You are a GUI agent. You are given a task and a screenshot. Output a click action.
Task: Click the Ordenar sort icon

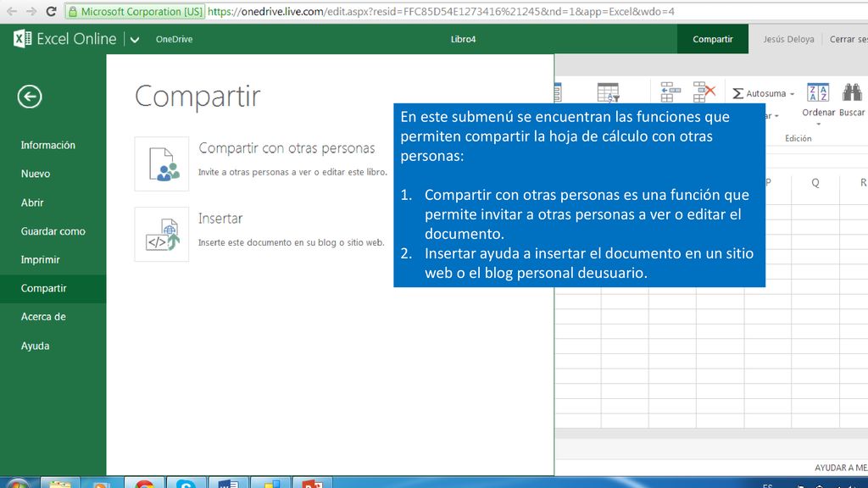[x=818, y=93]
